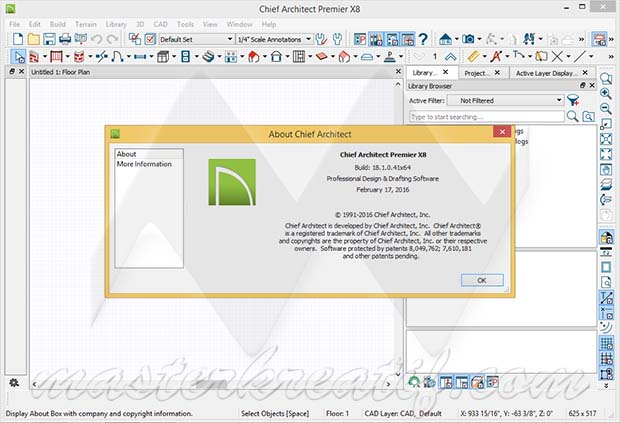The width and height of the screenshot is (620, 423).
Task: Click the CAD point X marker tool
Action: coord(557,57)
